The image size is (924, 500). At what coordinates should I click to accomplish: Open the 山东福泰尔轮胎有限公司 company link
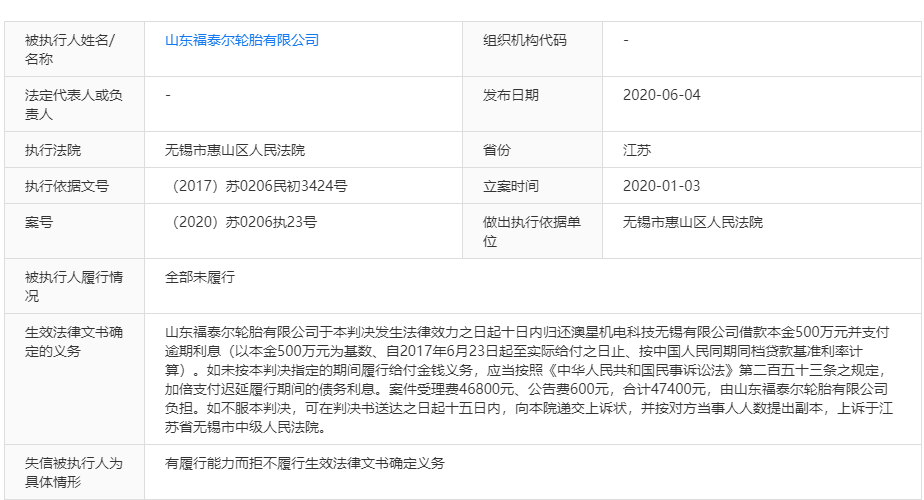242,40
